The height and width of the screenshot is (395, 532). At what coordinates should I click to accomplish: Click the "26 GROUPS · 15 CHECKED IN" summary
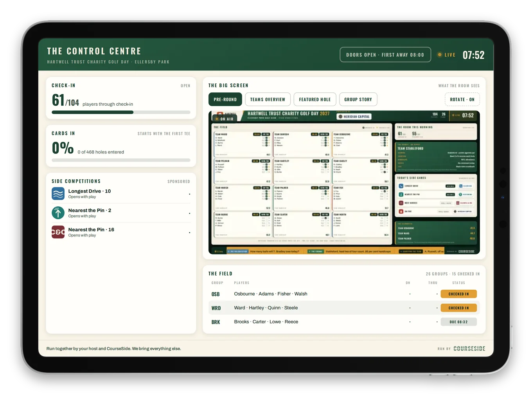point(453,274)
